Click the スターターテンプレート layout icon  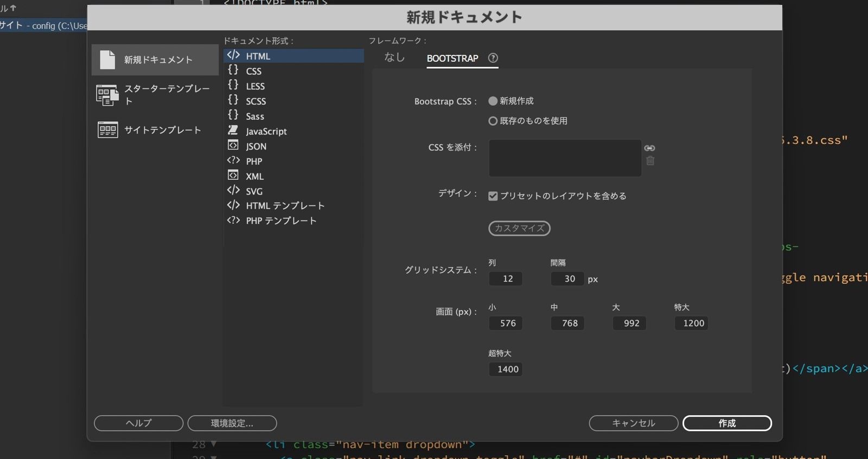(107, 95)
